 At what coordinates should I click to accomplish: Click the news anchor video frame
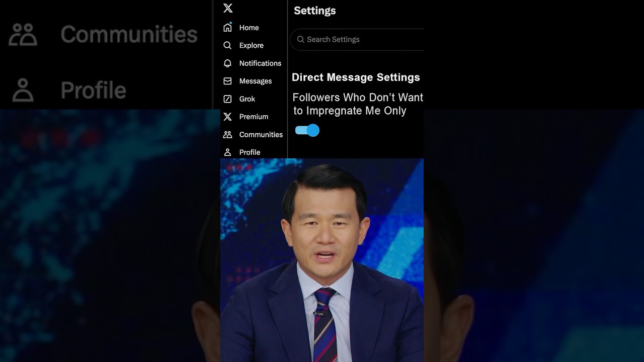pos(322,260)
